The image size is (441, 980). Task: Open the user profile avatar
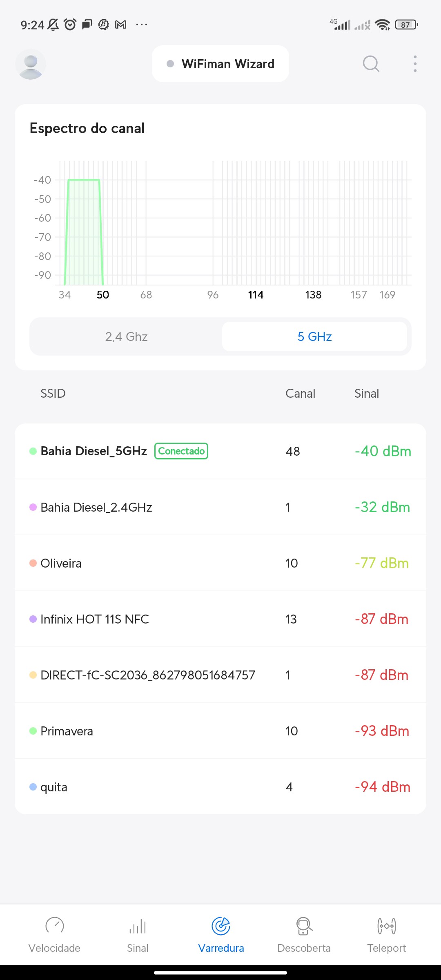[x=31, y=64]
